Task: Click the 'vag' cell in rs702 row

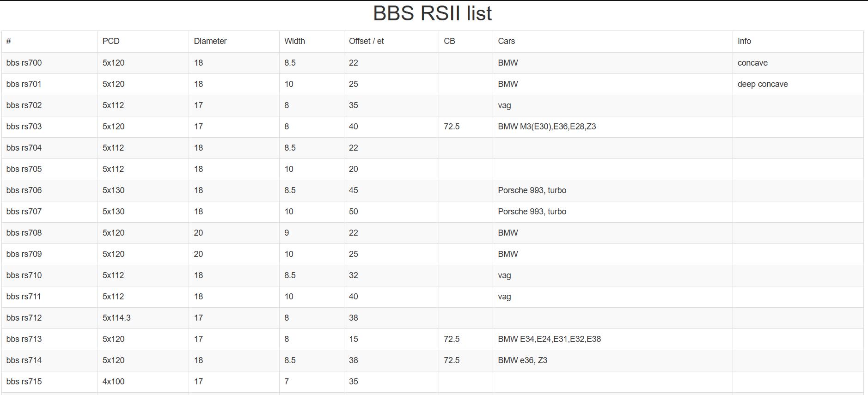Action: click(612, 105)
